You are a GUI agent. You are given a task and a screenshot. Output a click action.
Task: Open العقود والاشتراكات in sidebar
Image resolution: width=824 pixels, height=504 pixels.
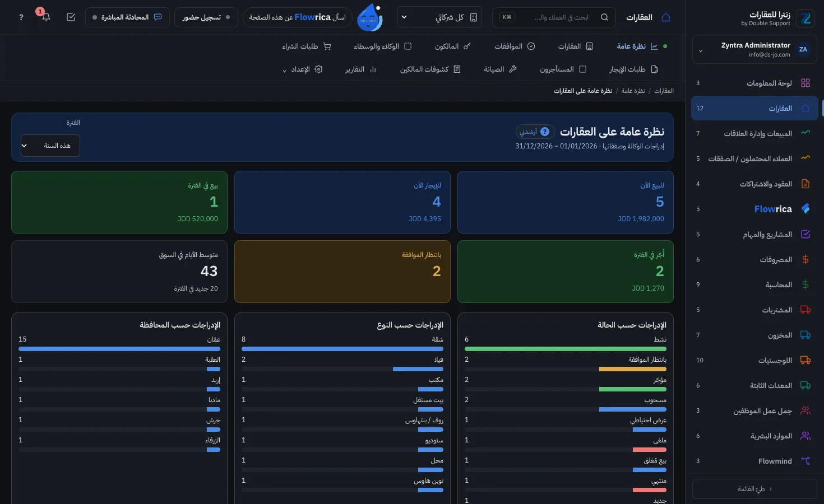[754, 184]
